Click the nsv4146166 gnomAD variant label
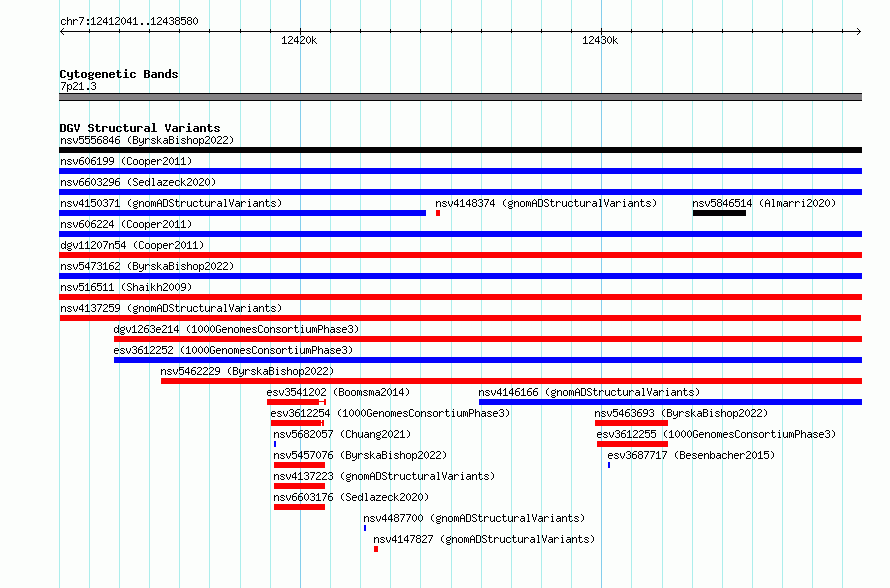Viewport: 890px width, 588px height. tap(589, 392)
